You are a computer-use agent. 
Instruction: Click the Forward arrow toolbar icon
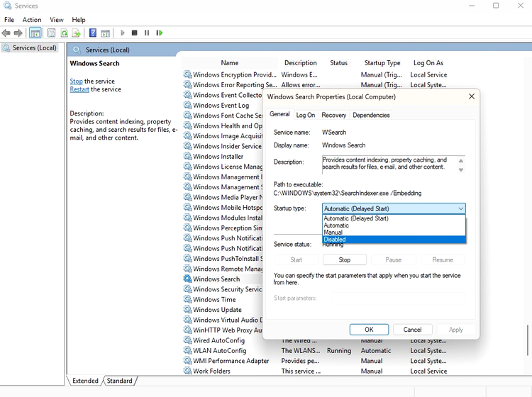18,33
